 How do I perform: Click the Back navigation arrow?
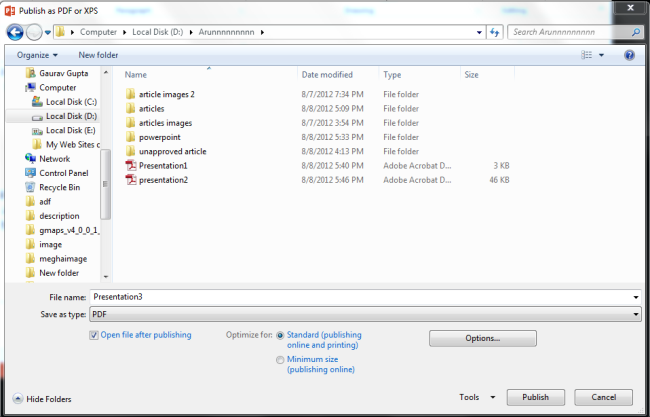click(15, 32)
